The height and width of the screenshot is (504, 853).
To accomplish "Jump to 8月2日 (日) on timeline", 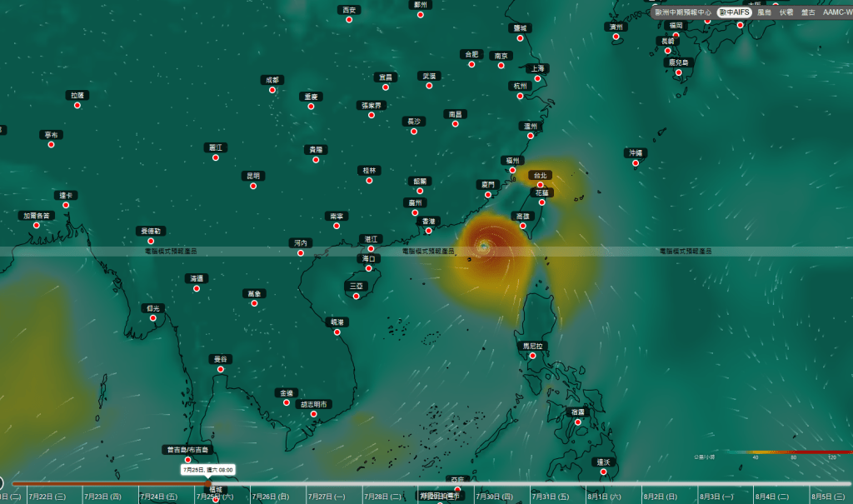I will 660,497.
